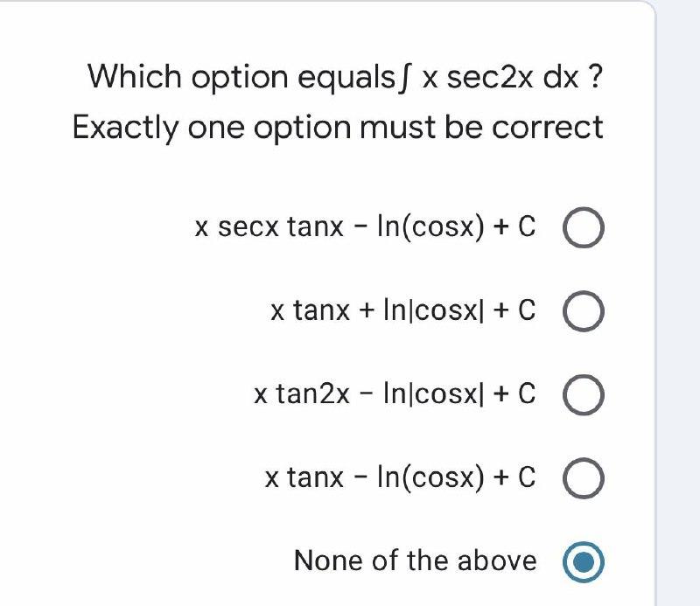
Task: Click the question title text
Action: [x=346, y=77]
